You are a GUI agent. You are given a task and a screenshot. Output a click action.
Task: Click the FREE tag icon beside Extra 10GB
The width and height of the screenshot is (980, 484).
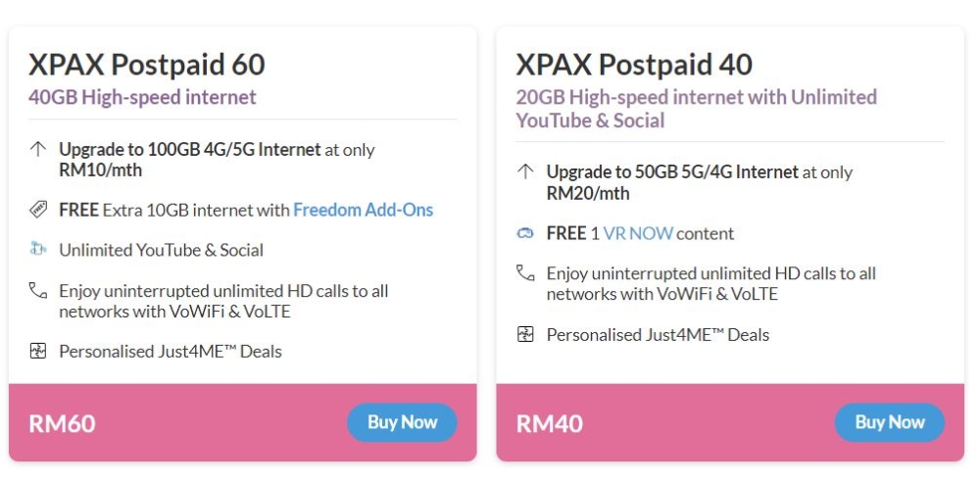click(x=38, y=210)
